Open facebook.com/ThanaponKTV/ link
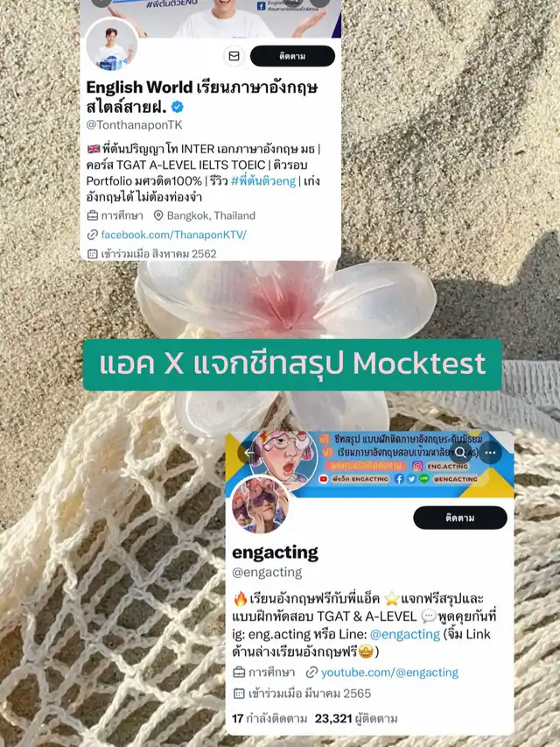 pyautogui.click(x=173, y=235)
